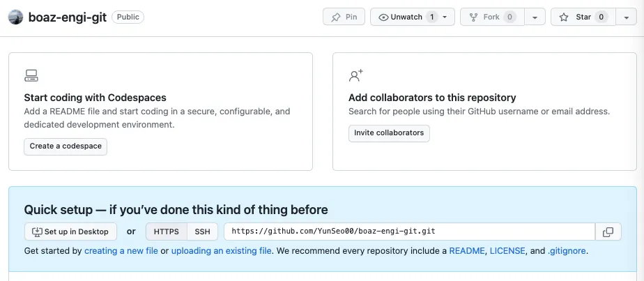The image size is (644, 281).
Task: Open the uploading an existing file link
Action: coord(222,250)
